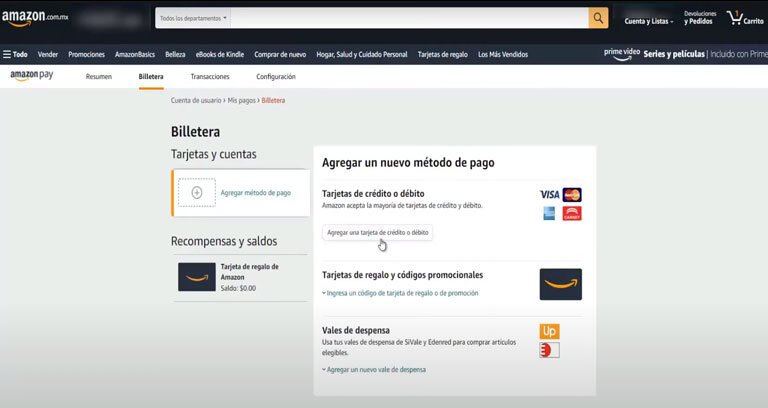Click the Agregar método de pago link
The width and height of the screenshot is (768, 408).
(256, 192)
